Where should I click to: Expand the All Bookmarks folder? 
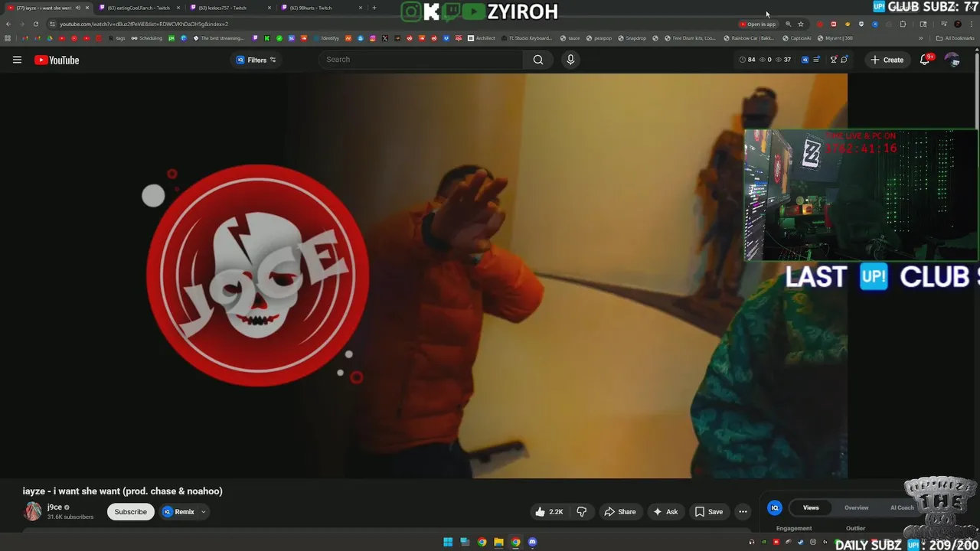[955, 38]
